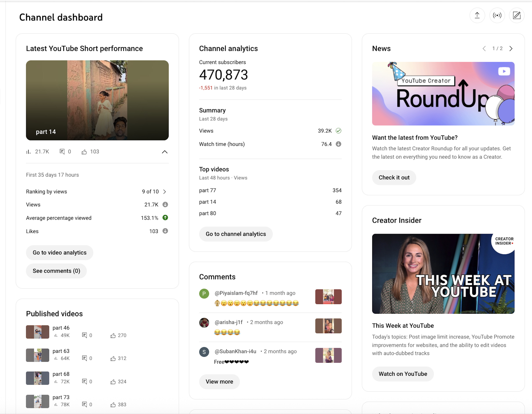The width and height of the screenshot is (532, 414).
Task: Click the @SubanKhan-i4u avatar
Action: (204, 352)
